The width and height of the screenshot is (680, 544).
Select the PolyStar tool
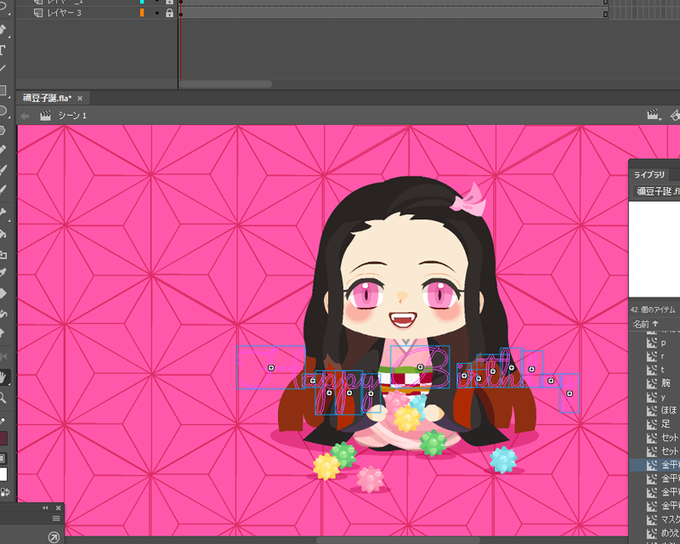(2, 130)
